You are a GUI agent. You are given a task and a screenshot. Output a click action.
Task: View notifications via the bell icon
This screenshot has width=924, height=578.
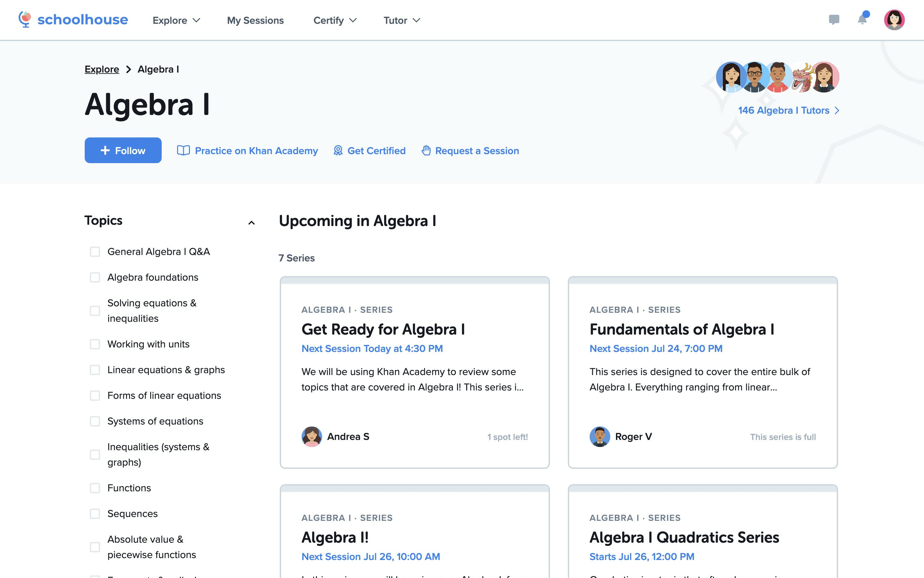pos(862,19)
